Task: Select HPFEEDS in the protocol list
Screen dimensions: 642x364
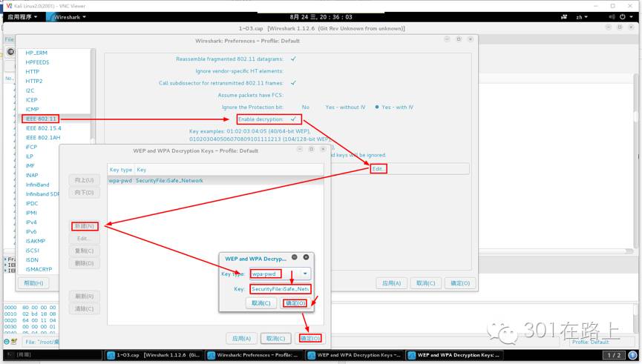Action: (37, 62)
